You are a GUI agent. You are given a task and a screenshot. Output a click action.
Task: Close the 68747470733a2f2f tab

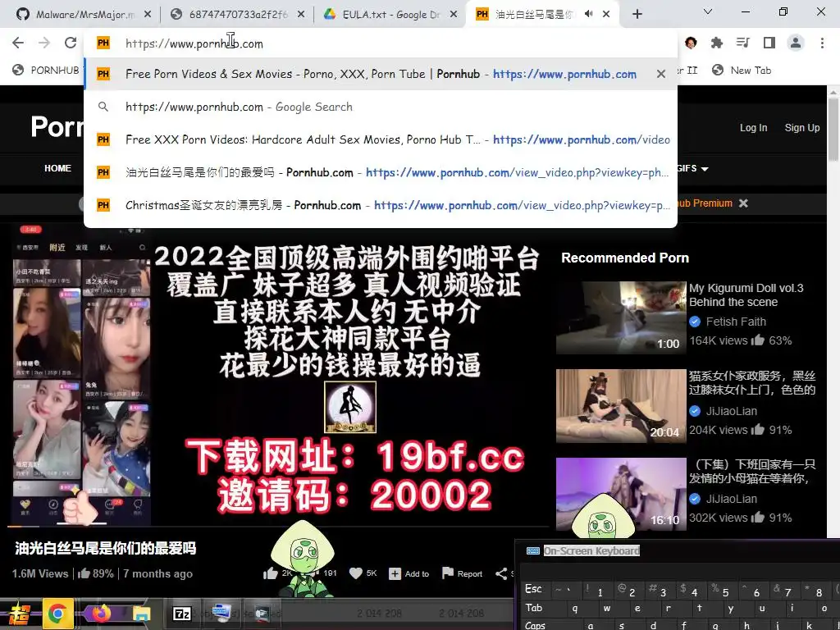coord(301,15)
